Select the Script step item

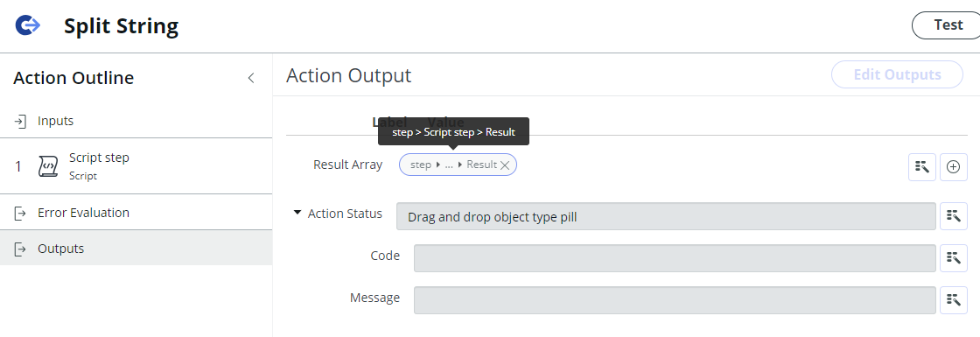point(136,165)
